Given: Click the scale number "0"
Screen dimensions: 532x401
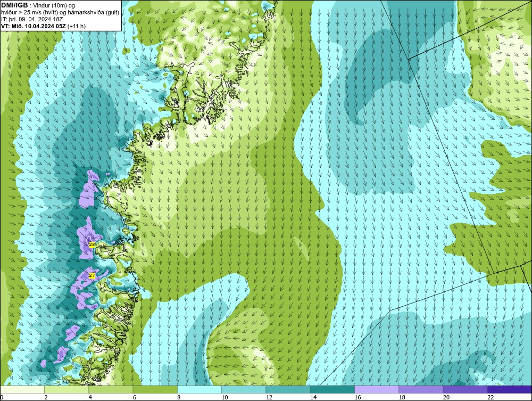Looking at the screenshot, I should point(2,397).
